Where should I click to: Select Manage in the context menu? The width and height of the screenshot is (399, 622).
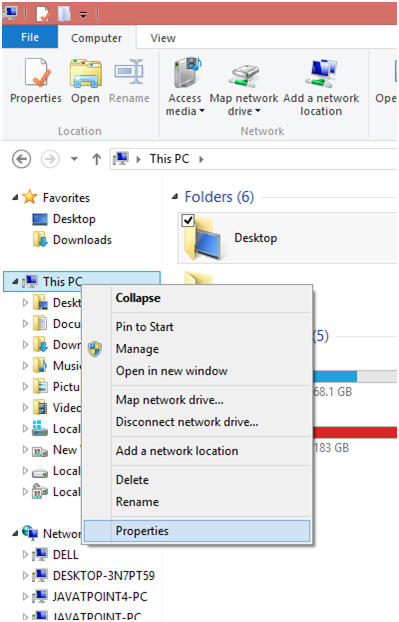pos(138,349)
